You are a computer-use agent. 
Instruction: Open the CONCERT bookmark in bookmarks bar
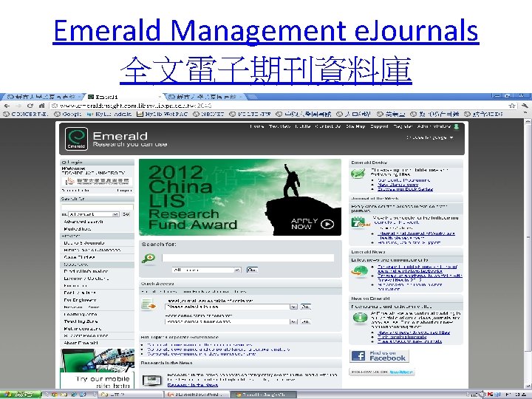point(25,115)
